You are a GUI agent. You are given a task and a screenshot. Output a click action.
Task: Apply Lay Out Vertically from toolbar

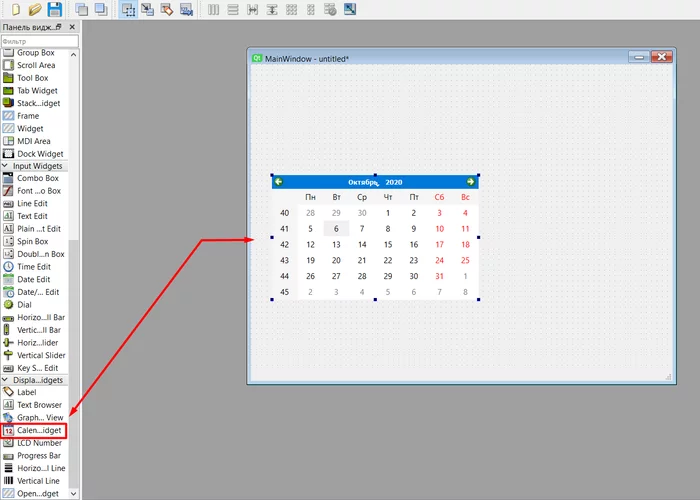233,9
